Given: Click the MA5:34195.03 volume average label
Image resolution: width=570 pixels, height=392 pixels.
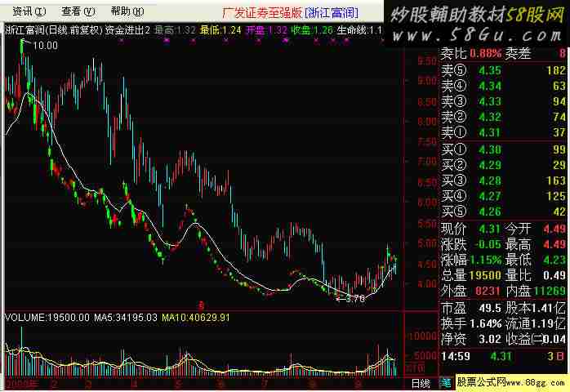Looking at the screenshot, I should pos(126,318).
